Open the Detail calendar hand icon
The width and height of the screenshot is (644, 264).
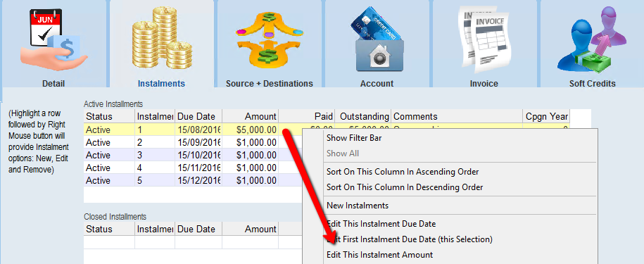53,40
